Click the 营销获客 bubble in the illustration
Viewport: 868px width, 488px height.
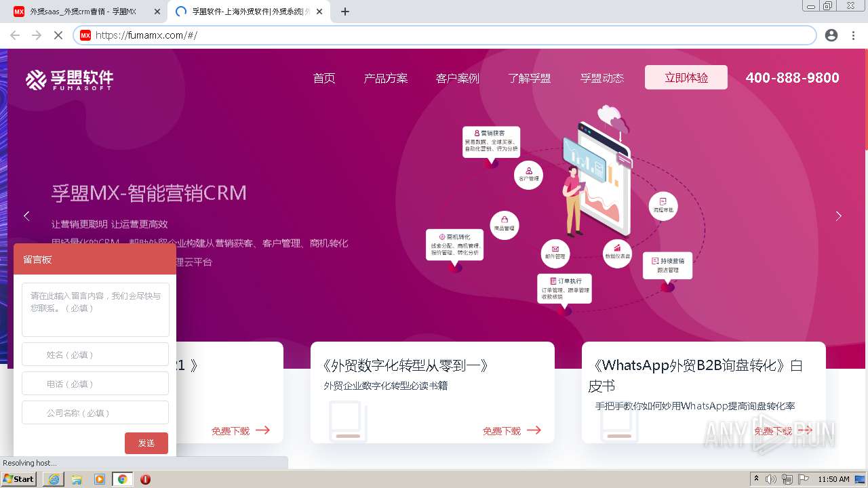(491, 142)
